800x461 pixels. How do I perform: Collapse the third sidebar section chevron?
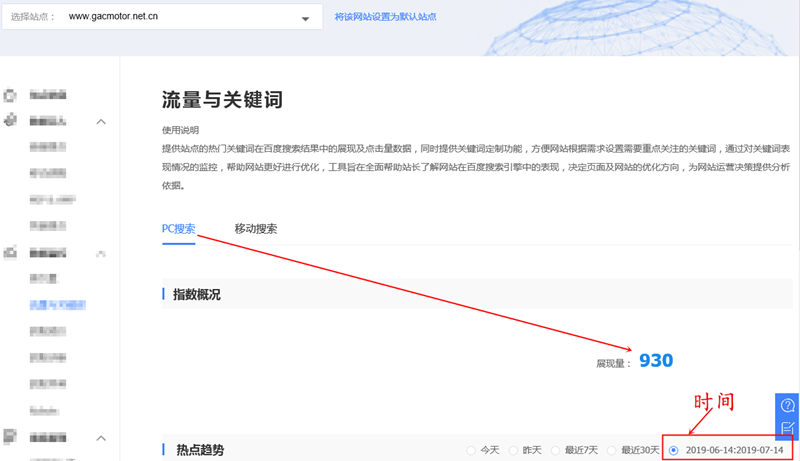(101, 254)
